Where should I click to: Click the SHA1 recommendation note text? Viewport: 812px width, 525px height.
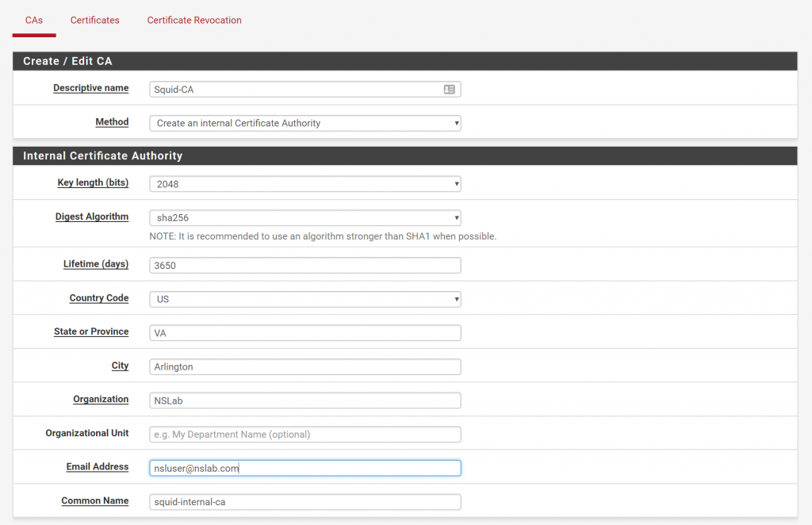point(323,236)
